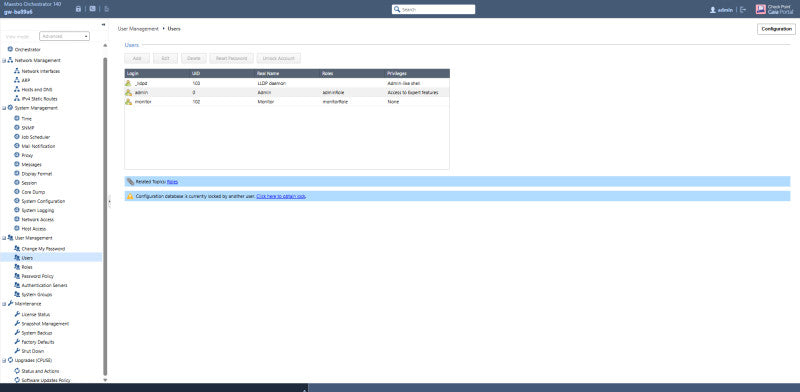Viewport: 800px width, 392px height.
Task: Click the sidebar splitter collapse handle
Action: point(109,201)
